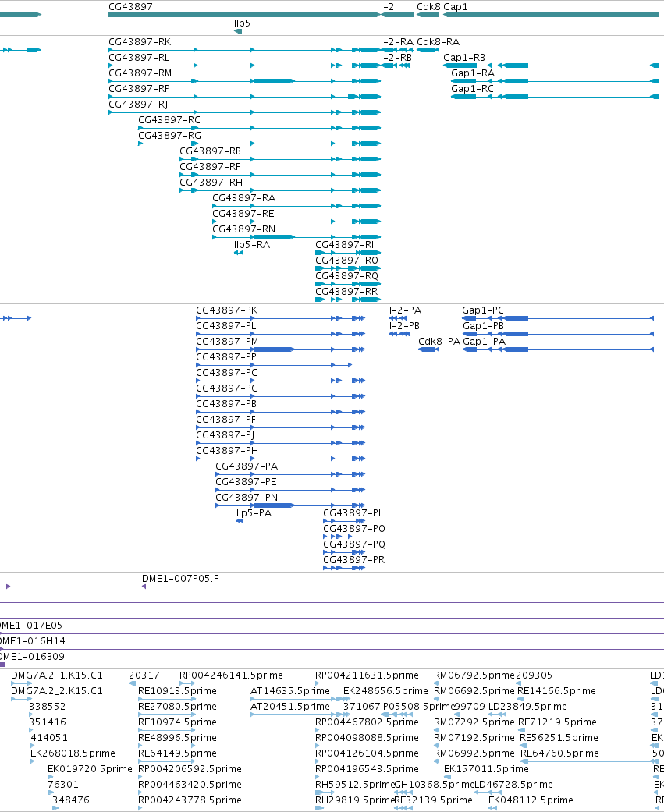Image resolution: width=664 pixels, height=812 pixels.
Task: Click transcript label CG43897-RF
Action: (210, 166)
